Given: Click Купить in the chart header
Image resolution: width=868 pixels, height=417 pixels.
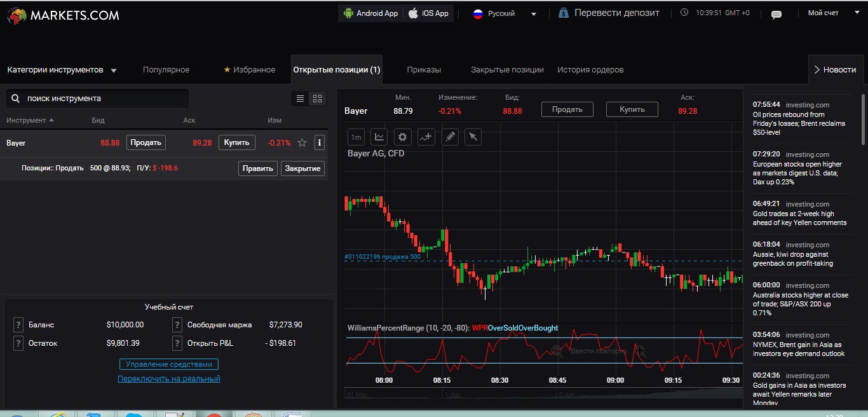Looking at the screenshot, I should [632, 109].
